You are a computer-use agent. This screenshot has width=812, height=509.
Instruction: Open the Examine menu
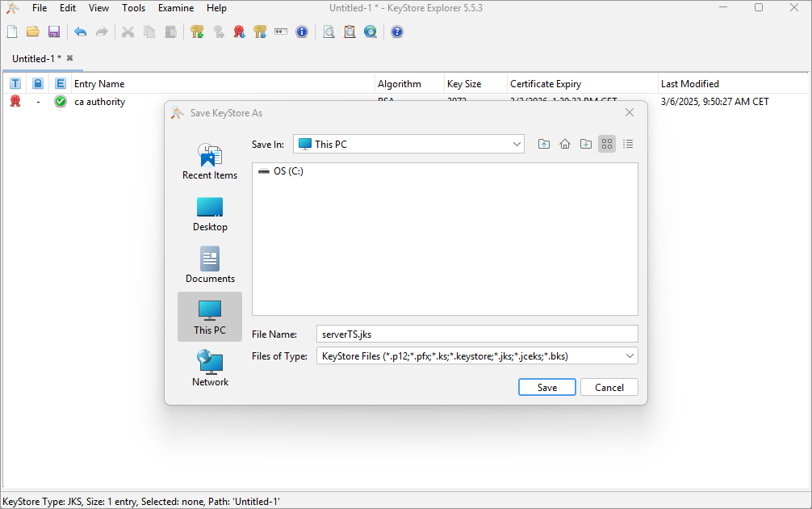click(176, 8)
